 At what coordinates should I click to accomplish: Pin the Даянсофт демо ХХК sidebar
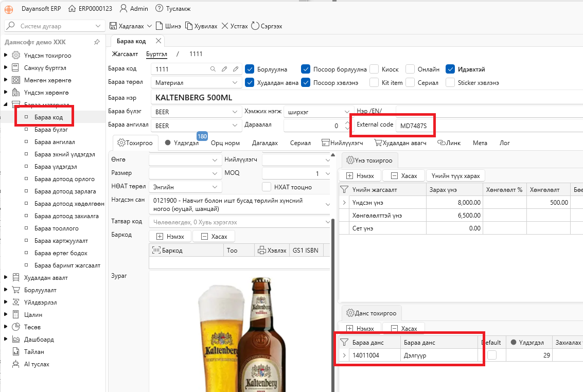tap(97, 42)
